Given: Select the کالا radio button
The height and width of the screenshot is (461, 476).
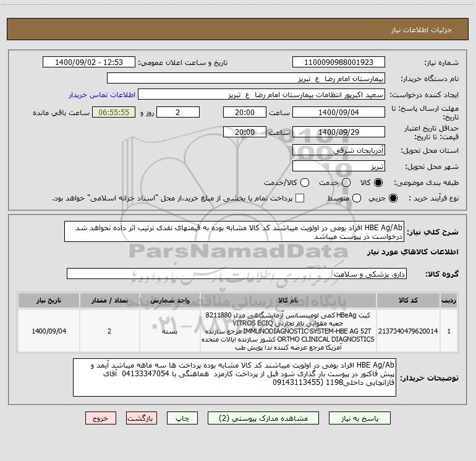Looking at the screenshot, I should 378,183.
